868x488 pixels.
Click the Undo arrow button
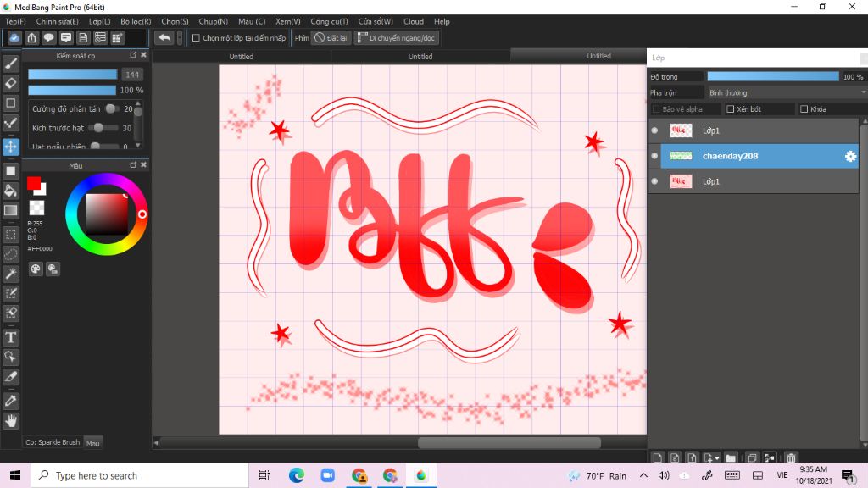(164, 37)
